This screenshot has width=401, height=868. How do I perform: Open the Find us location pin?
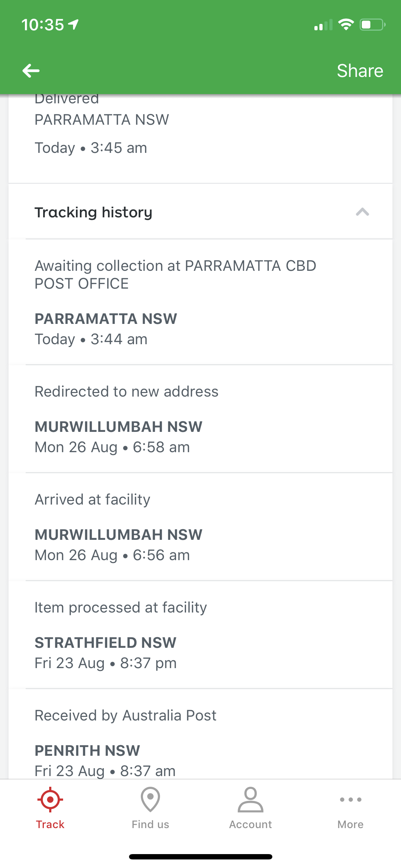150,799
